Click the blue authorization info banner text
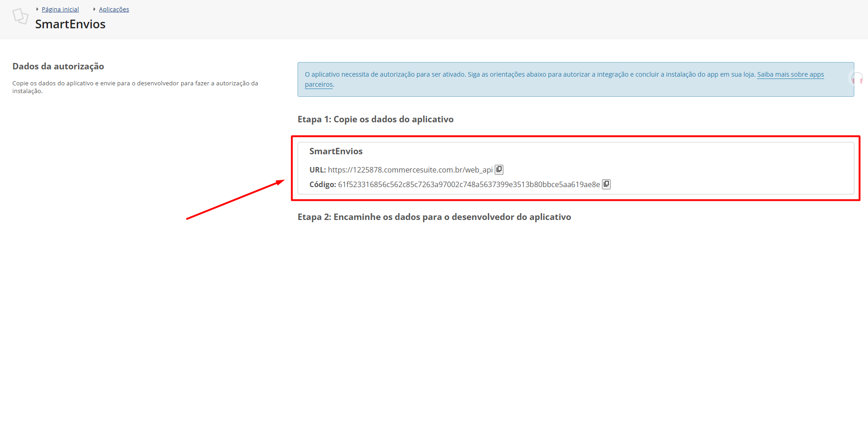 coord(529,74)
